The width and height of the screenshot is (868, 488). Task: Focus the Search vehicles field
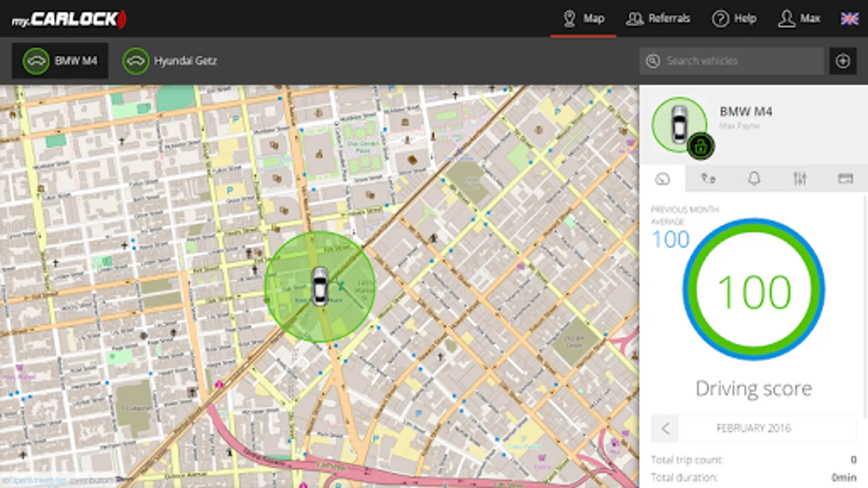[731, 61]
